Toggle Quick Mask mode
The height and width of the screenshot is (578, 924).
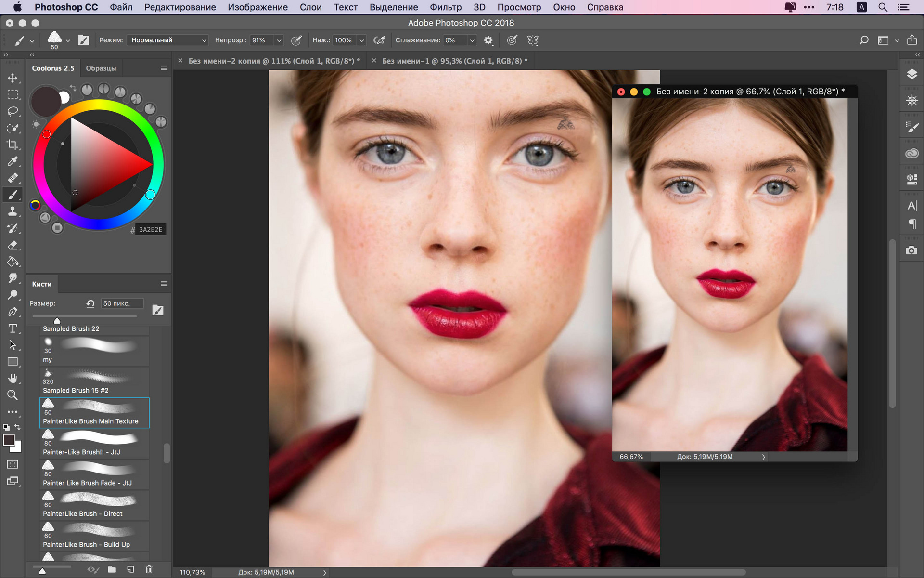tap(13, 464)
